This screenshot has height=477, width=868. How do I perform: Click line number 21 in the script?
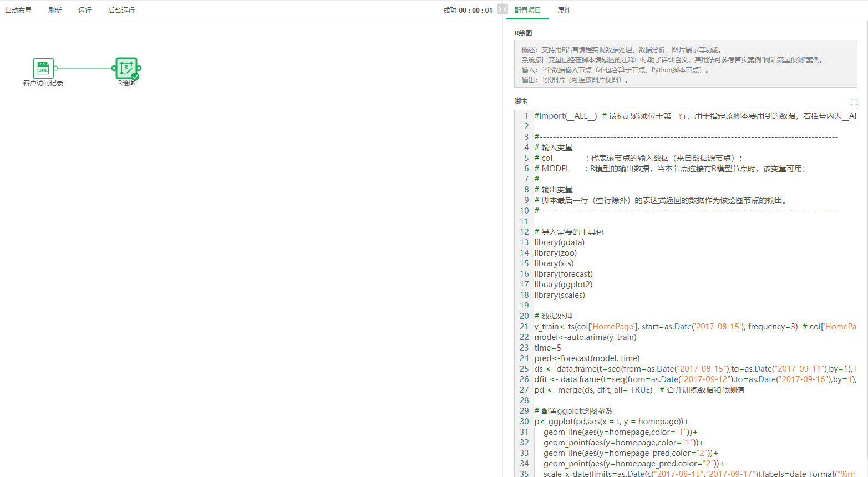click(x=524, y=326)
